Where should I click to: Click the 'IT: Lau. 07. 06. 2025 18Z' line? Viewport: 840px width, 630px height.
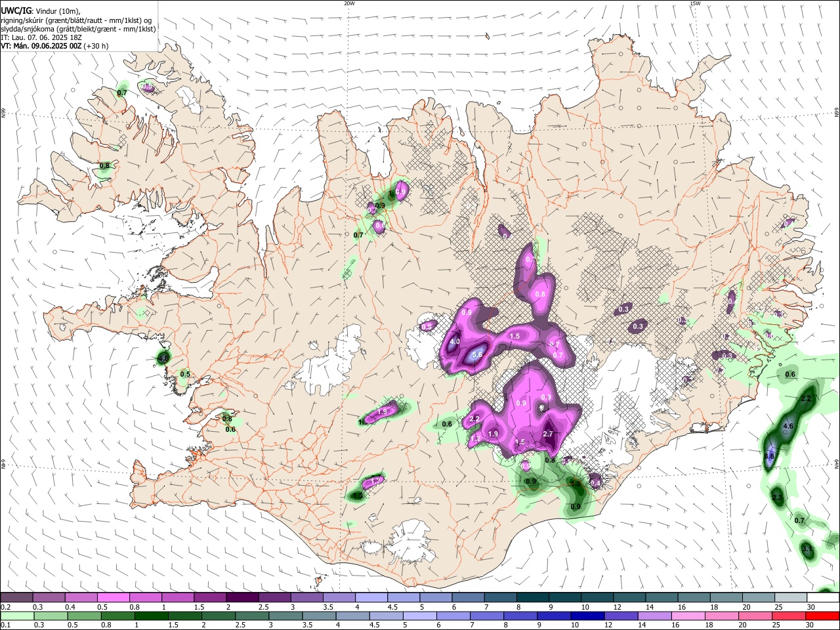[40, 37]
